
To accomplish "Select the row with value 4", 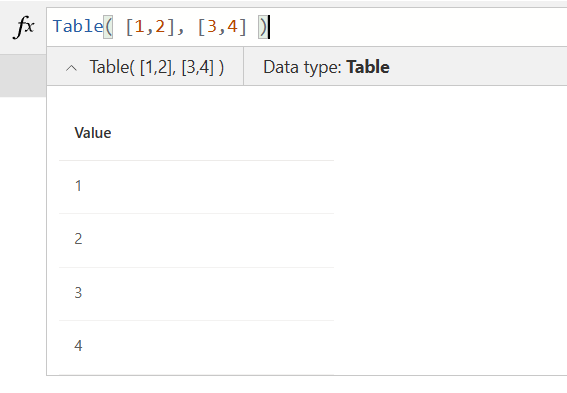I will tap(196, 347).
